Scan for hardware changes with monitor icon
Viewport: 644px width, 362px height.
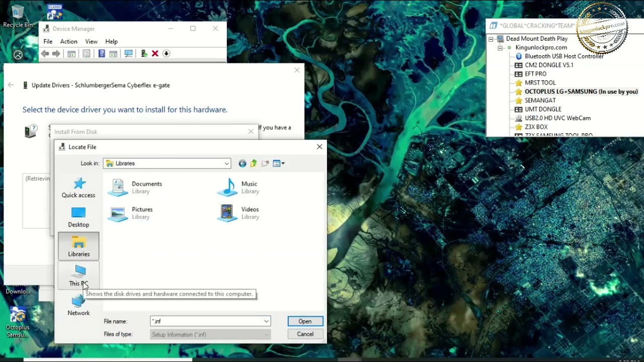pyautogui.click(x=128, y=54)
